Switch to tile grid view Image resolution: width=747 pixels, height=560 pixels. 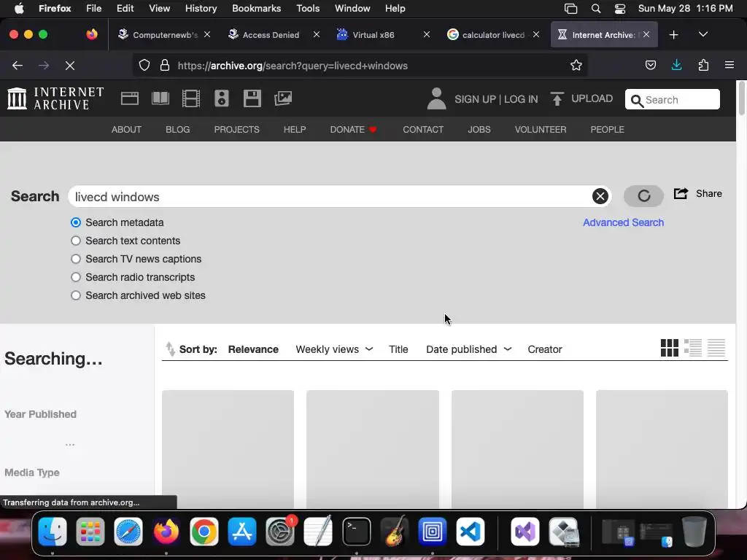click(670, 348)
